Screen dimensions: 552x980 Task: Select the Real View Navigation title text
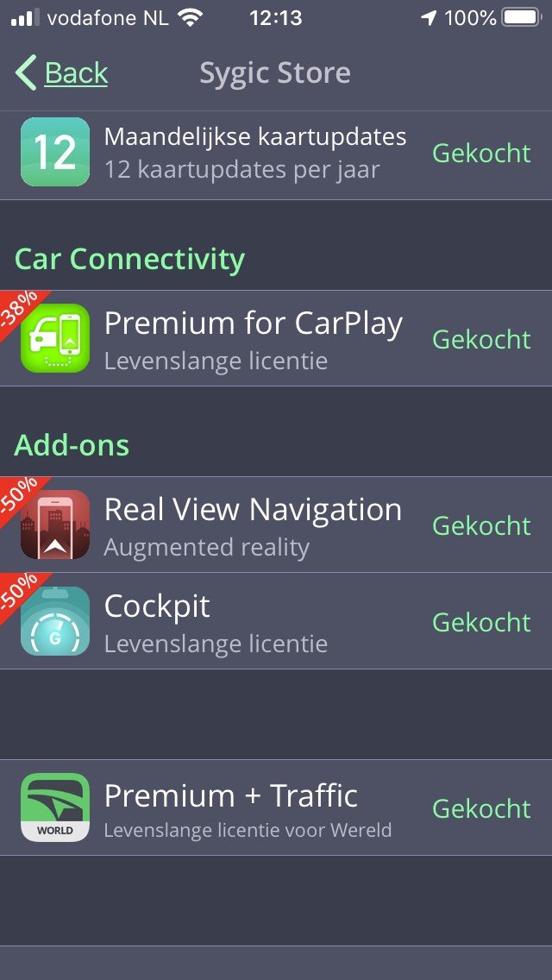[253, 509]
